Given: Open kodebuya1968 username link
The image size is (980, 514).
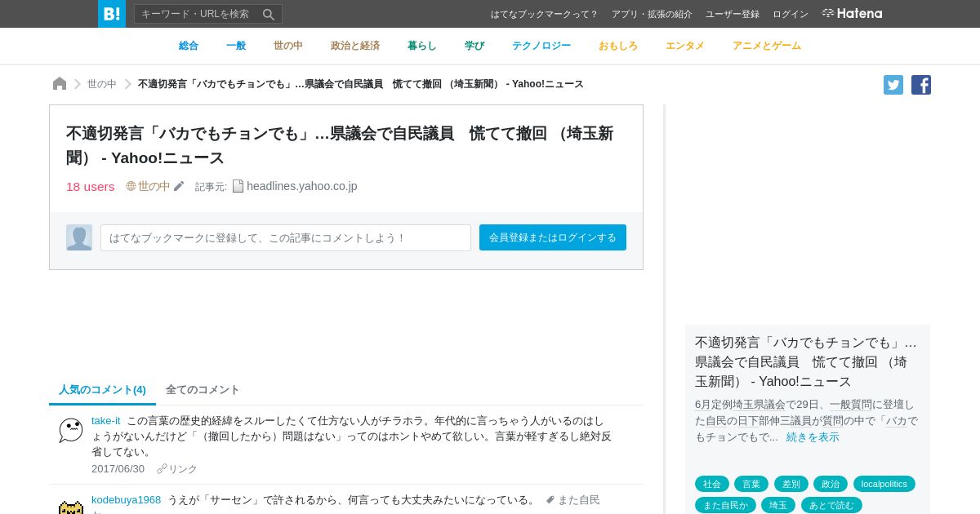Looking at the screenshot, I should click(x=127, y=500).
